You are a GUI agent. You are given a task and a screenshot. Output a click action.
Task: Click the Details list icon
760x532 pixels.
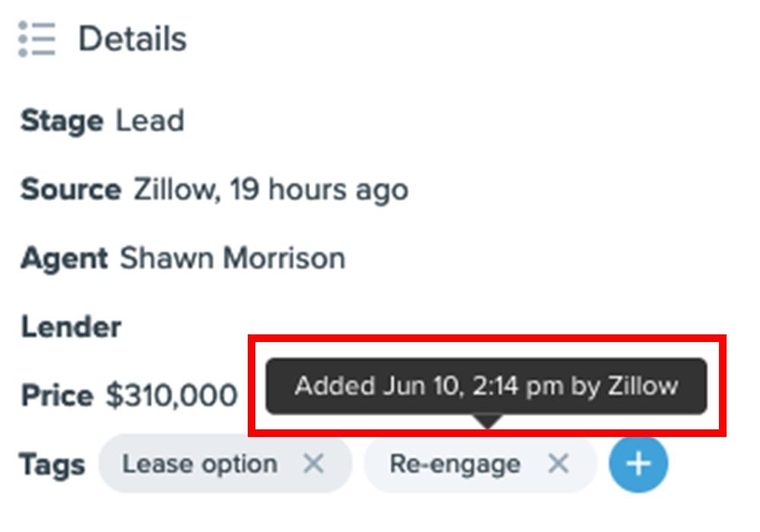(x=36, y=39)
